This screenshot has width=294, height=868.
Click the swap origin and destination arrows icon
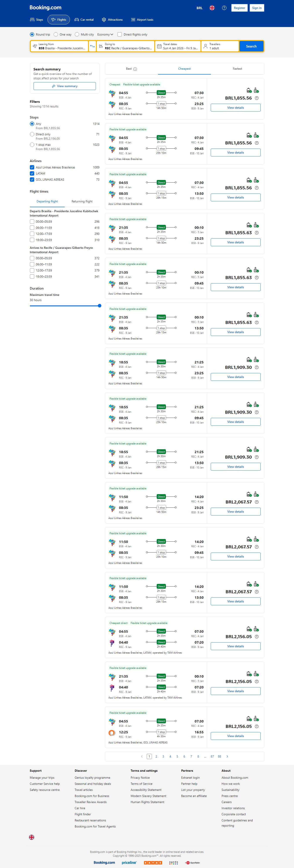pyautogui.click(x=92, y=46)
